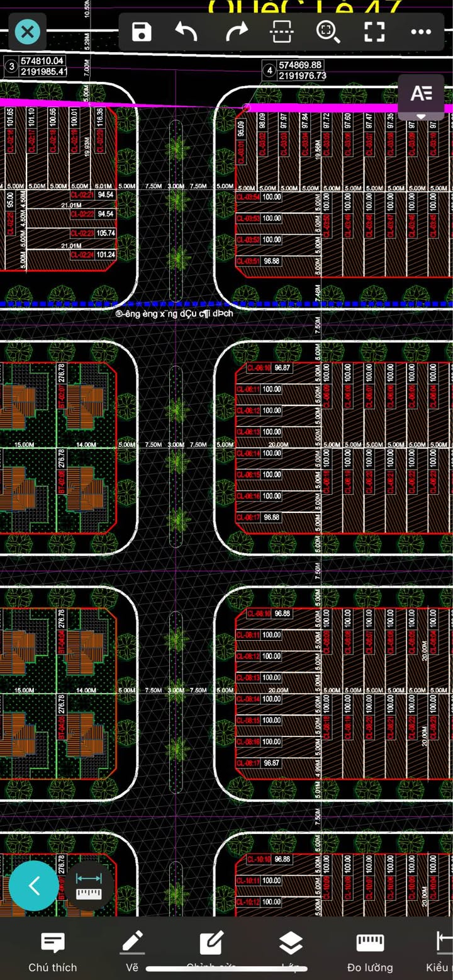Viewport: 453px width, 980px height.
Task: Undo the last action
Action: click(187, 31)
